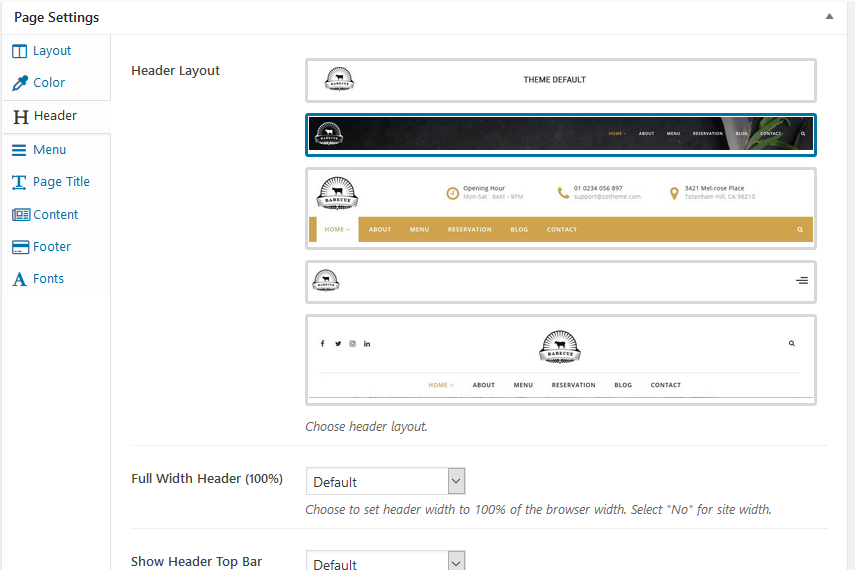Click the Content newspaper icon
855x570 pixels.
click(20, 215)
